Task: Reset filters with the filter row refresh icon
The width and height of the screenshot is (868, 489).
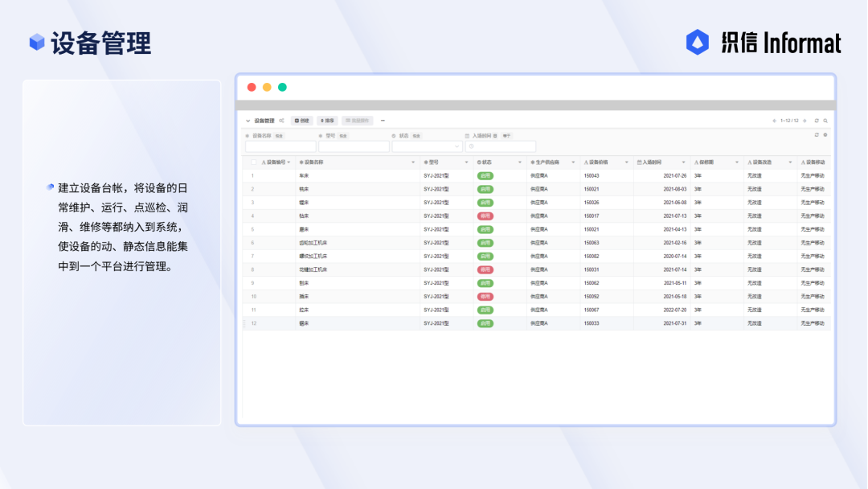Action: coord(817,135)
